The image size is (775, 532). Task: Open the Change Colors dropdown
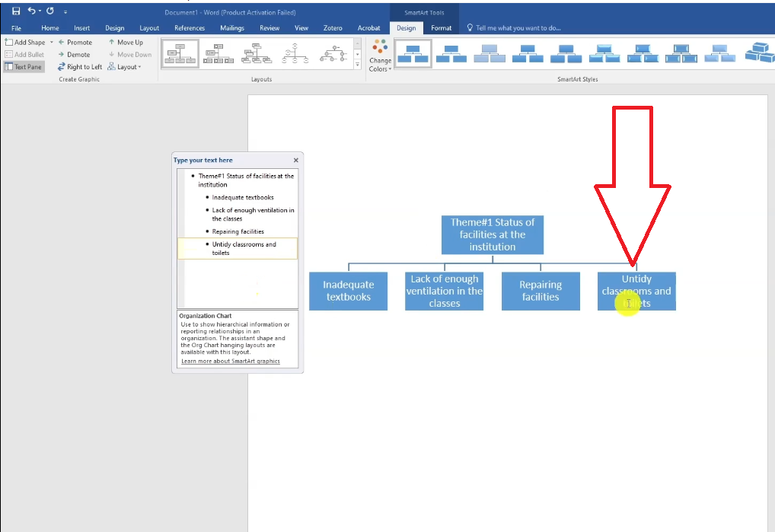[380, 56]
